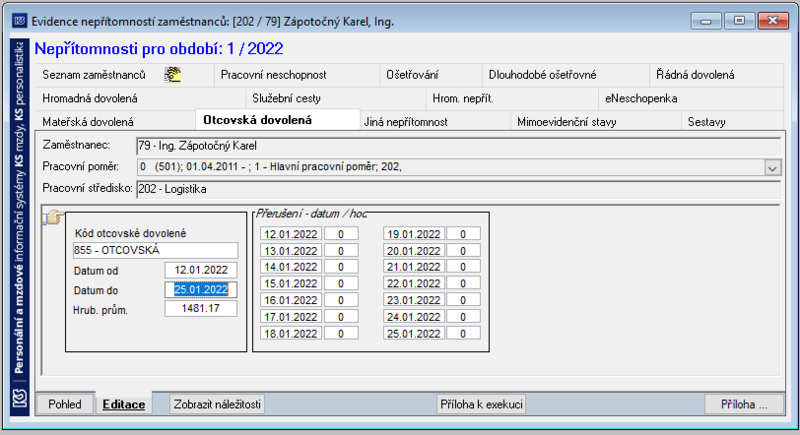Click the 19.01.2022 interruption date cell

[414, 234]
